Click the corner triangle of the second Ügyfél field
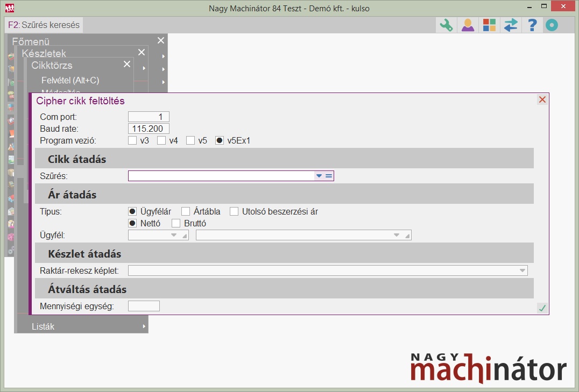 tap(407, 236)
